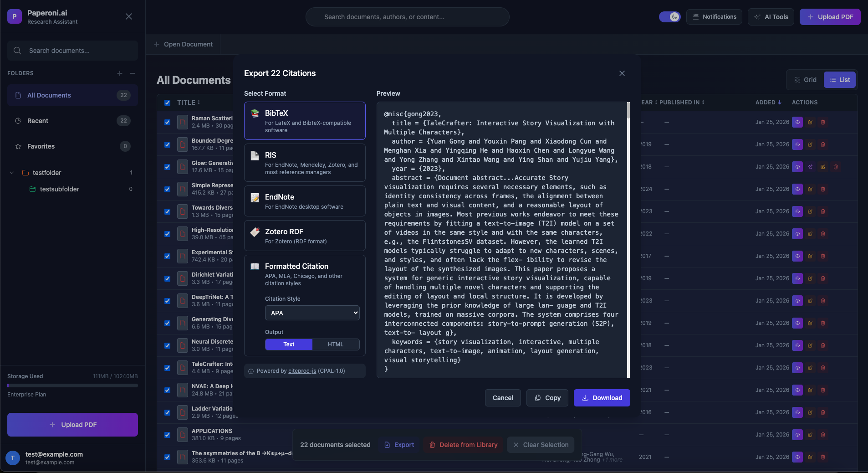Toggle the dark mode switch
Screen dimensions: 868x473
(669, 17)
